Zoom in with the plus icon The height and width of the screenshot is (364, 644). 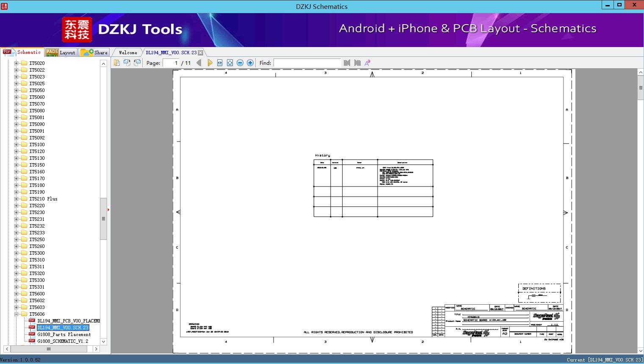(250, 63)
